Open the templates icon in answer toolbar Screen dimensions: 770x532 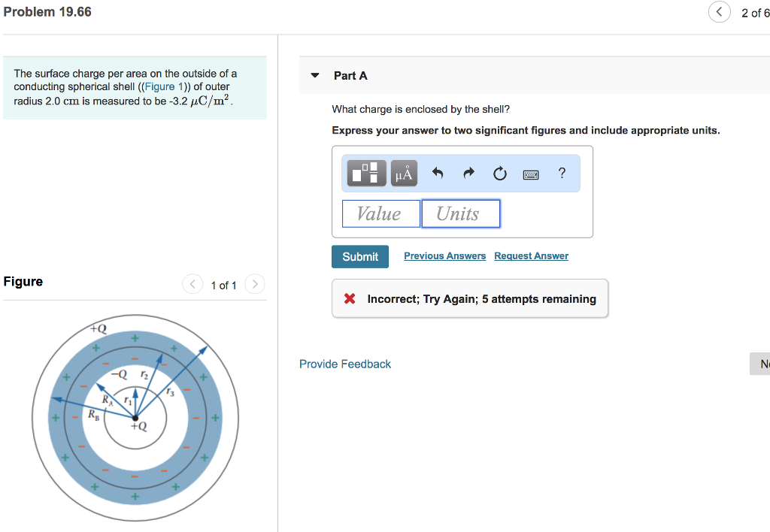366,173
